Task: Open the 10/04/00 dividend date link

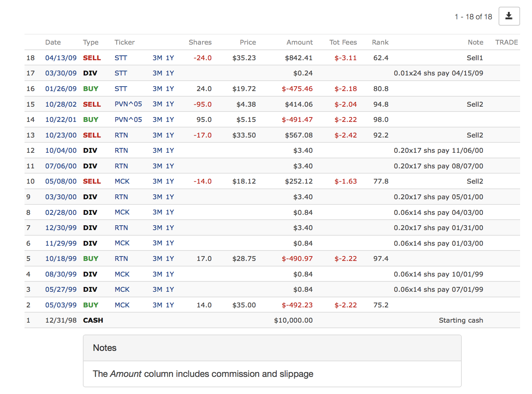Action: coord(61,151)
